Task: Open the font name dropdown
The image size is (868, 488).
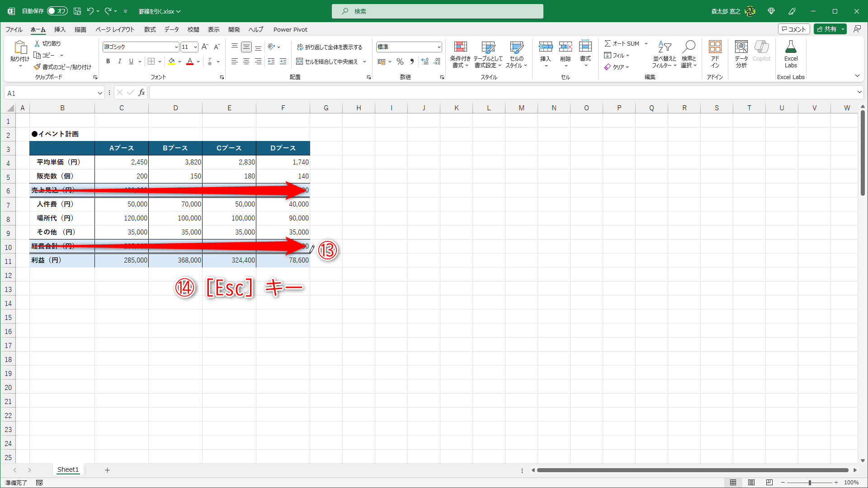Action: [176, 47]
